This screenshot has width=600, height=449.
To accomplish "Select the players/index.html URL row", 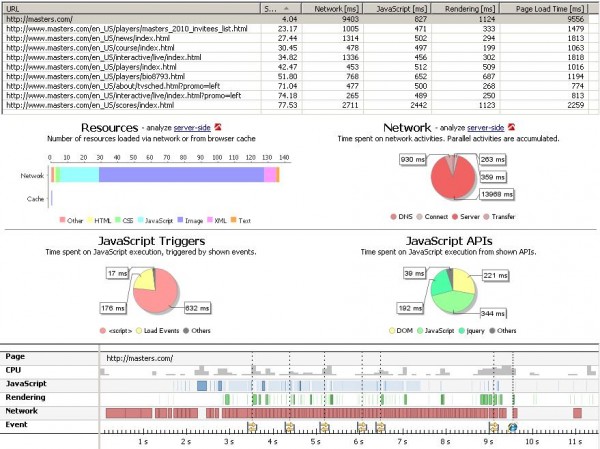I will click(295, 67).
